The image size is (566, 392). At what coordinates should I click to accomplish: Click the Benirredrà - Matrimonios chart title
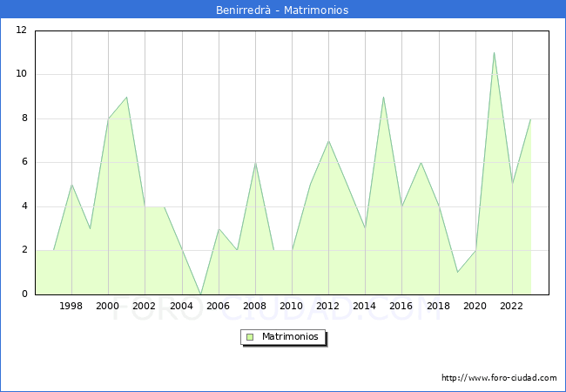[x=282, y=10]
